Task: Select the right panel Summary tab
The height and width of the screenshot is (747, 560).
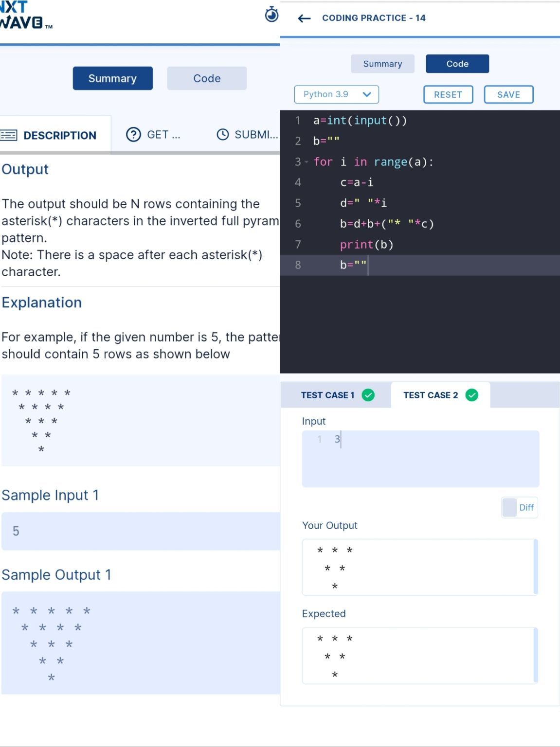Action: (382, 64)
